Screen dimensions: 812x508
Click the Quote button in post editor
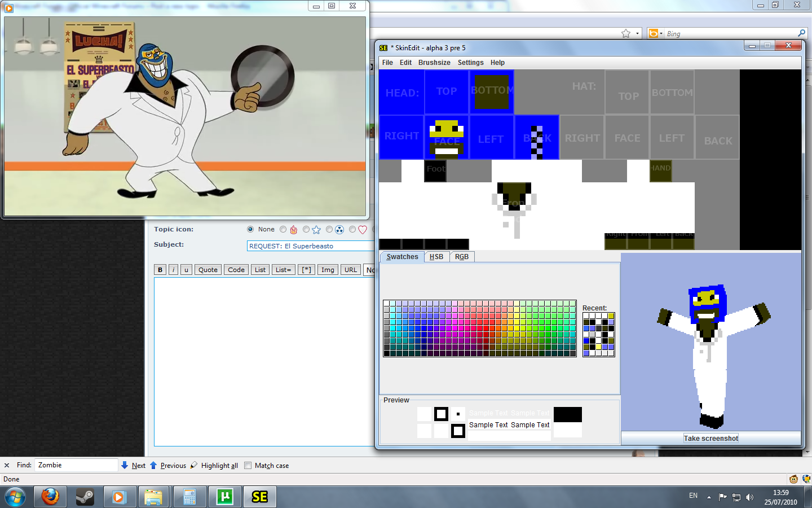(208, 270)
